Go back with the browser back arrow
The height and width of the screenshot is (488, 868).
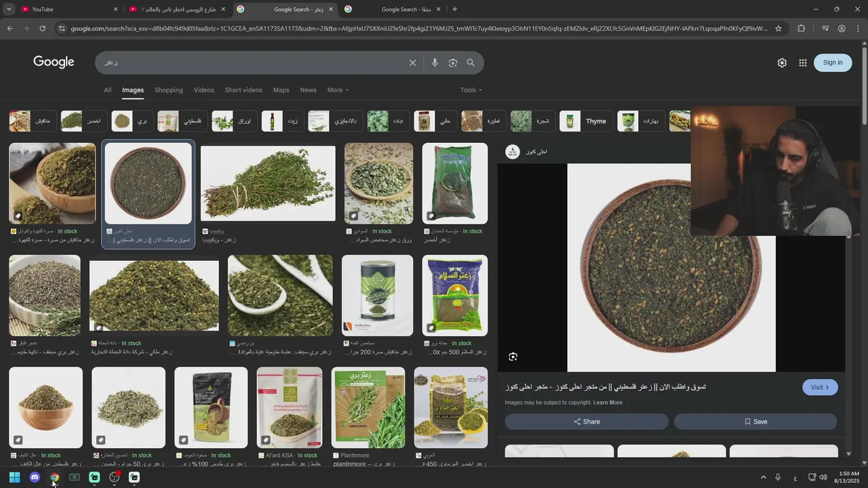point(9,28)
